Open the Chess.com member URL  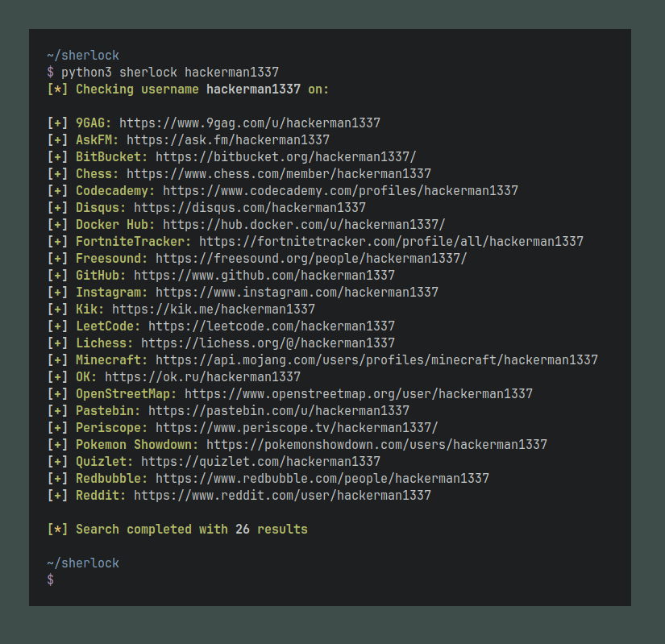[278, 174]
